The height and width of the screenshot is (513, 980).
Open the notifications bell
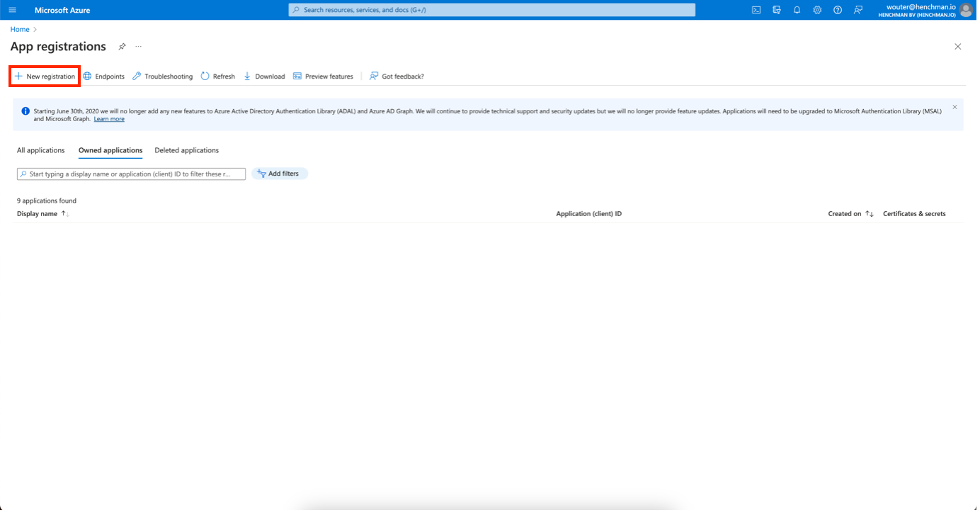coord(797,10)
